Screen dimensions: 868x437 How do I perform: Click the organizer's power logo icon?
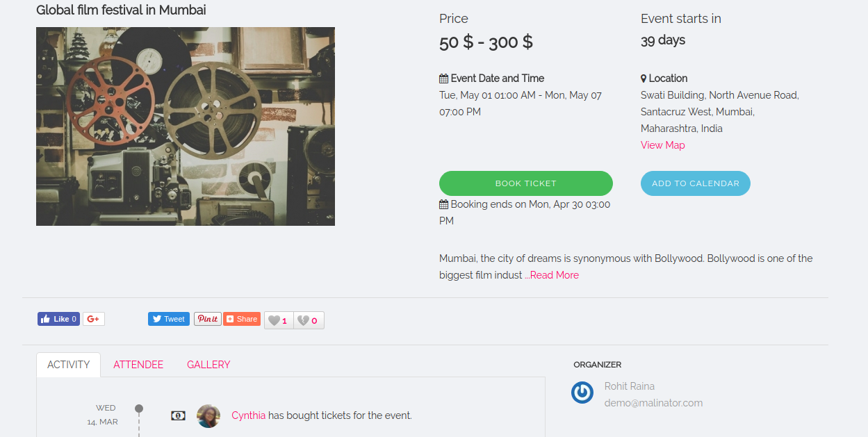pos(582,393)
